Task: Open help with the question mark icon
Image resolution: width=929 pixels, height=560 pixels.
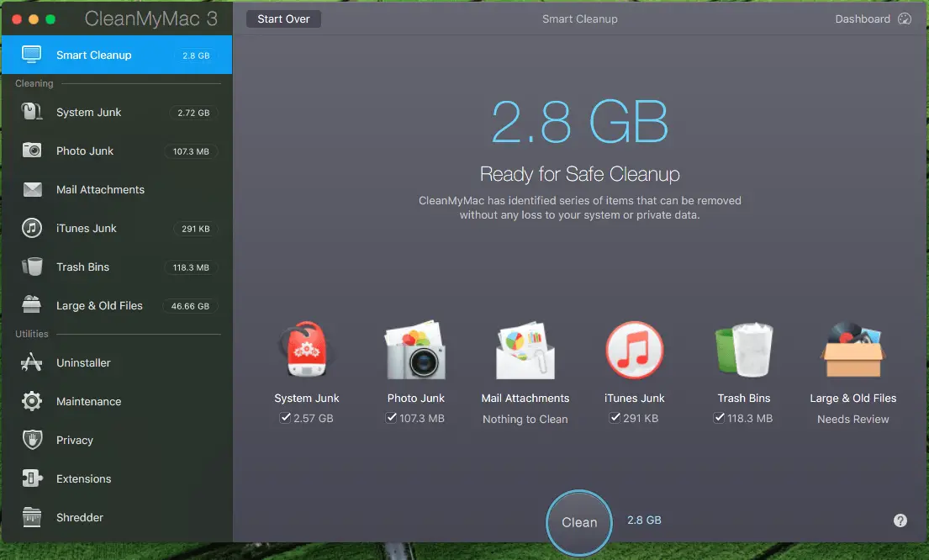Action: 900,520
